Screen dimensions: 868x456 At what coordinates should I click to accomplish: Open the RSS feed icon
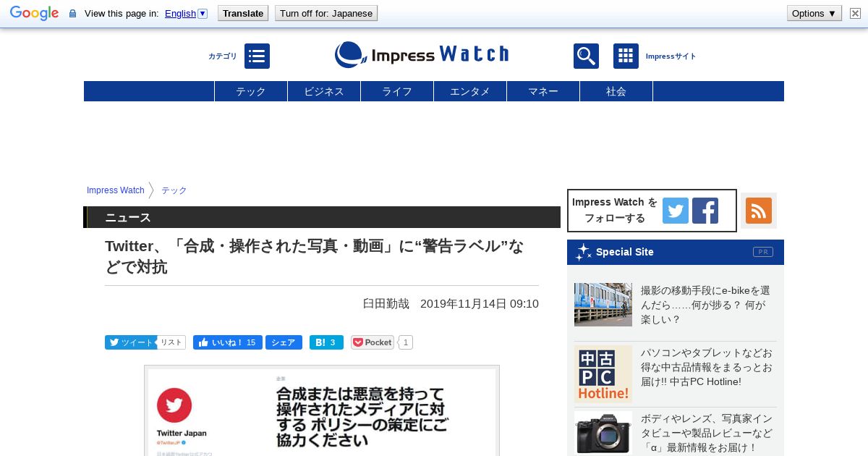click(759, 211)
